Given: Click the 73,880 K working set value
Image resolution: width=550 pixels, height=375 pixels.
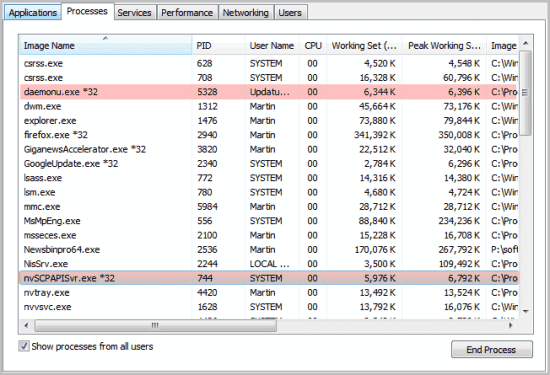Looking at the screenshot, I should tap(377, 121).
